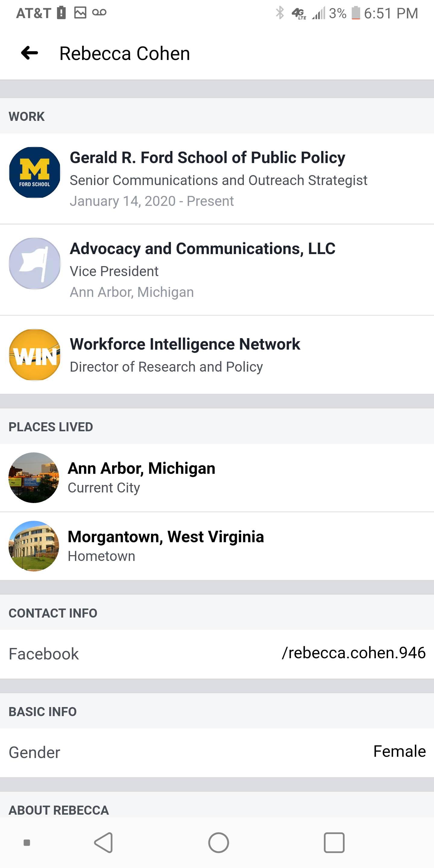Open Advocacy and Communications, LLC page

(202, 249)
